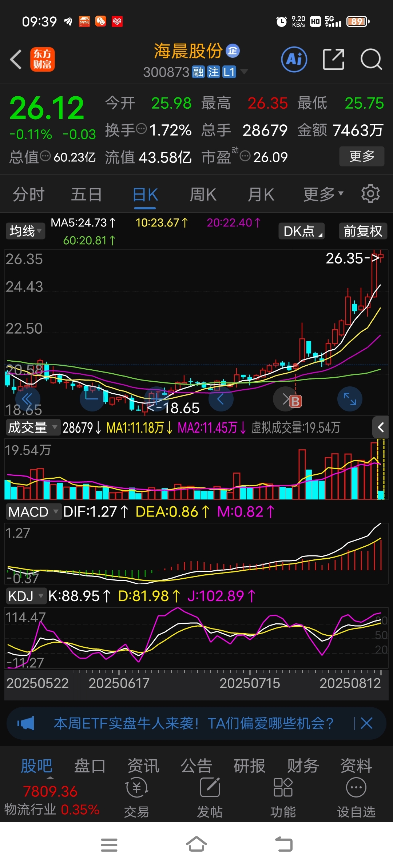
Task: Open the 功能 functions icon
Action: (x=283, y=797)
